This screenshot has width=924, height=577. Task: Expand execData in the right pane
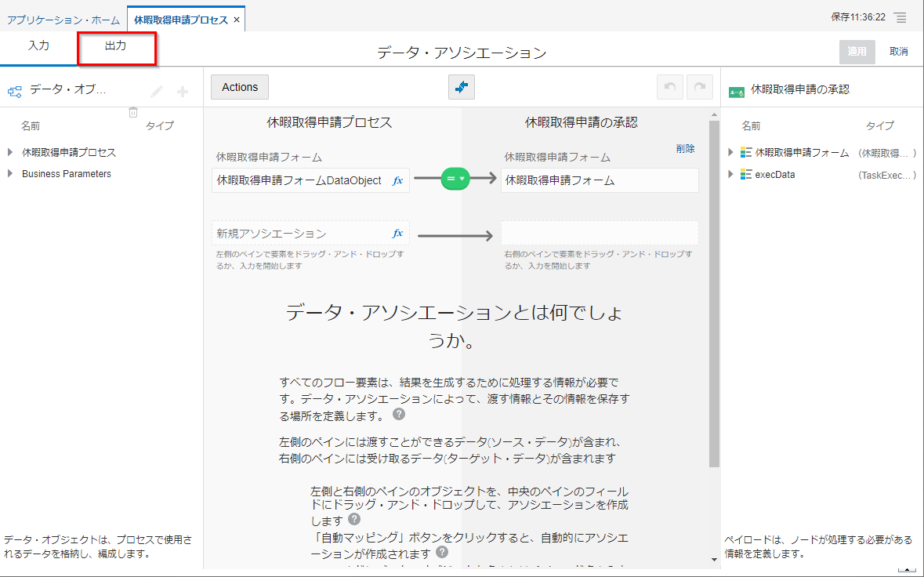tap(730, 175)
